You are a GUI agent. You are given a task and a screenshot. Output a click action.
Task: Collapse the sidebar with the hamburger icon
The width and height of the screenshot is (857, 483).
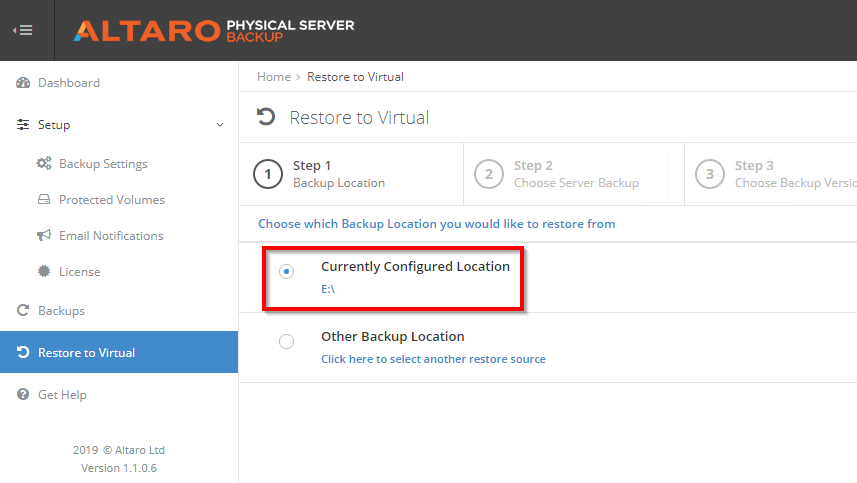[22, 30]
